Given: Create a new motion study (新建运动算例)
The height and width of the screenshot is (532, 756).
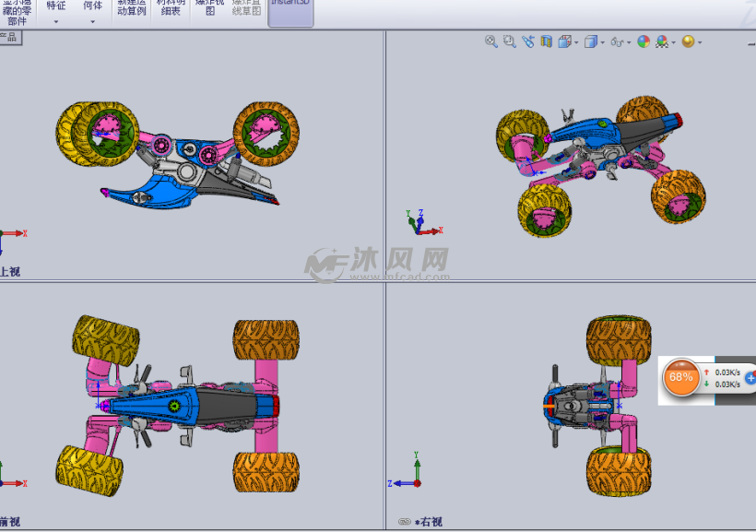Looking at the screenshot, I should 132,7.
